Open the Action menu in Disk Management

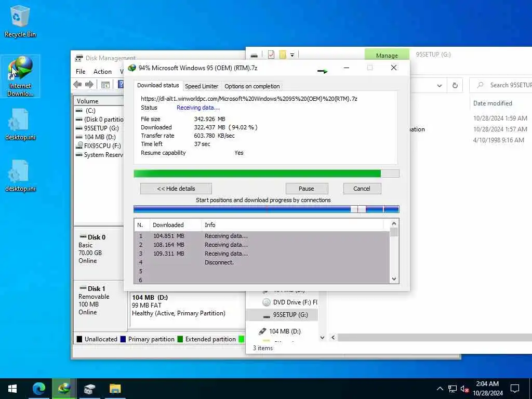pos(102,72)
